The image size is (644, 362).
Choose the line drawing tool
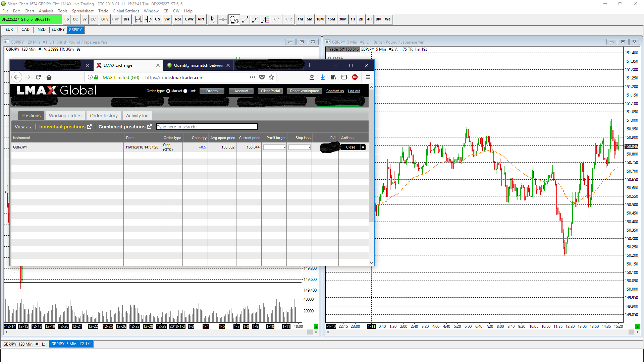click(x=245, y=19)
